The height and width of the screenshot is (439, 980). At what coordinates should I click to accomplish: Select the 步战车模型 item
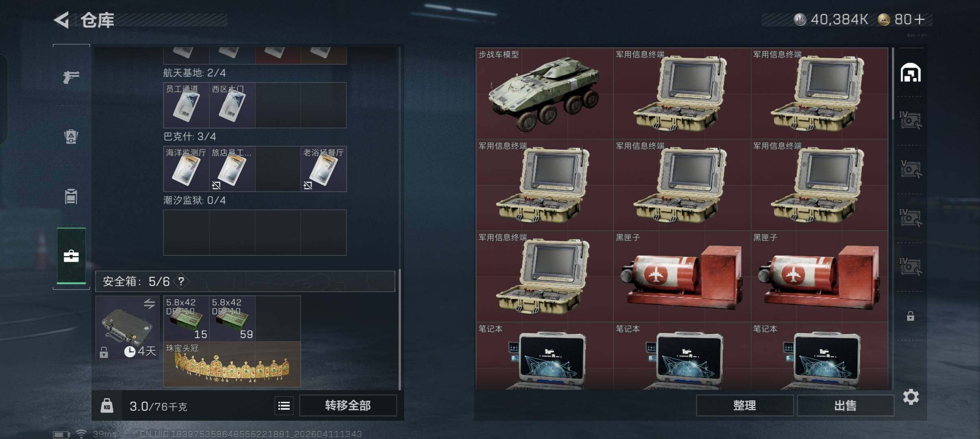tap(544, 93)
